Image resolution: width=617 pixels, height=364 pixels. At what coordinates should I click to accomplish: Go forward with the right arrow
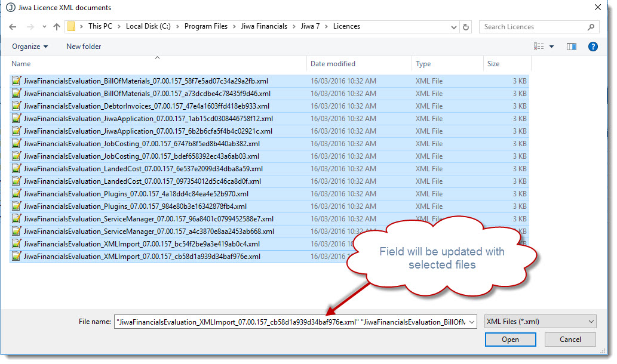pyautogui.click(x=30, y=27)
